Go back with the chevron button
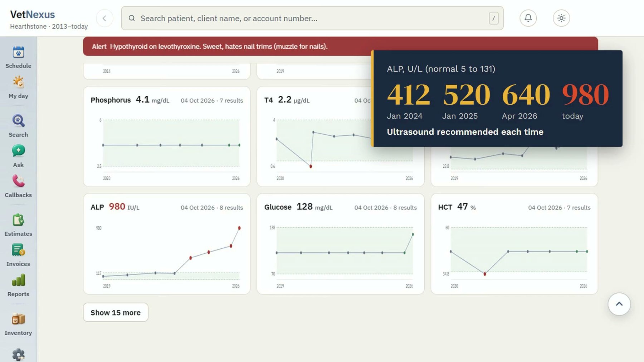644x362 pixels. 104,18
